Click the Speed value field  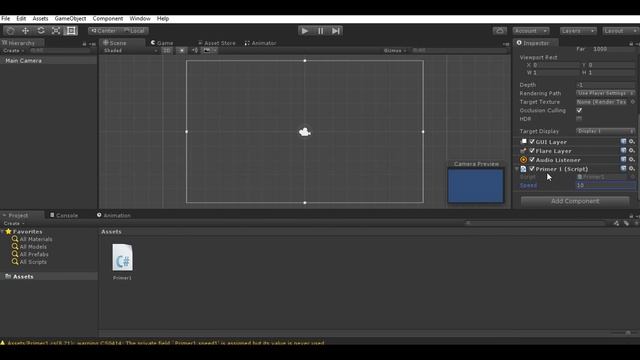[605, 185]
